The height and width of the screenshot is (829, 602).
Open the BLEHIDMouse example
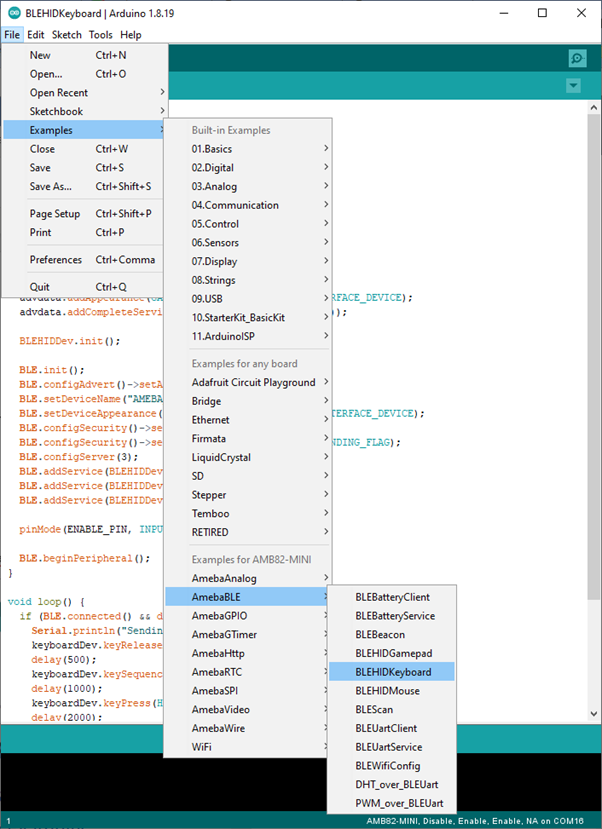tap(387, 691)
